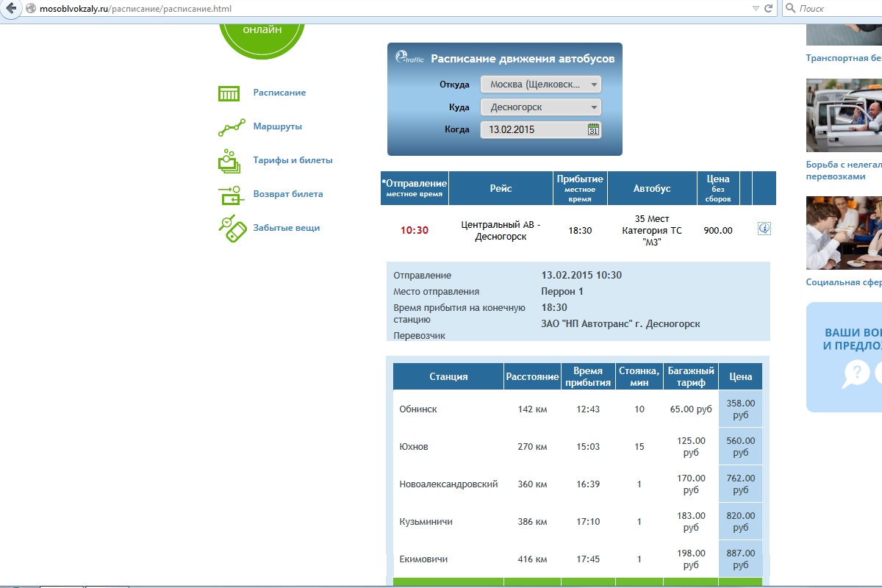Open the Забытые вещи link

tap(286, 228)
